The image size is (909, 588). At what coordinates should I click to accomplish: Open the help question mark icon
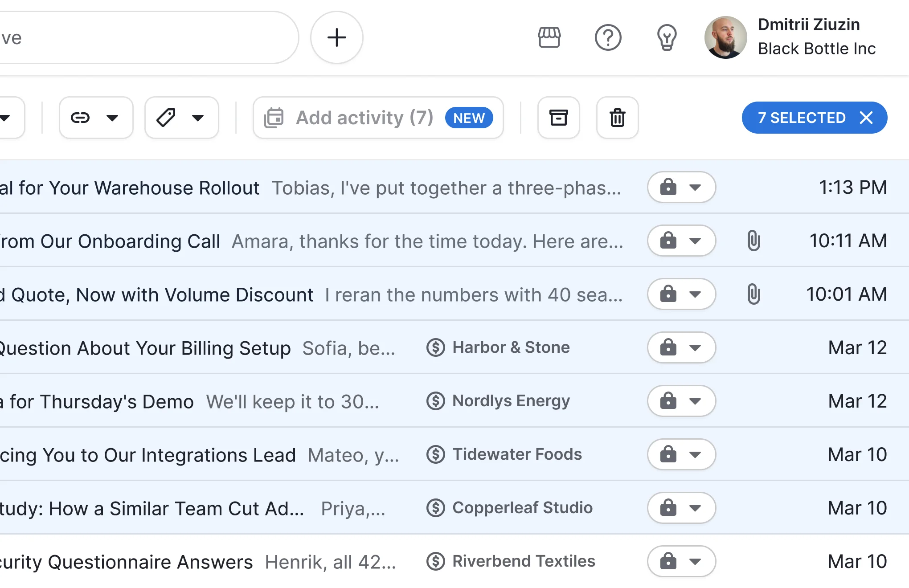coord(608,37)
